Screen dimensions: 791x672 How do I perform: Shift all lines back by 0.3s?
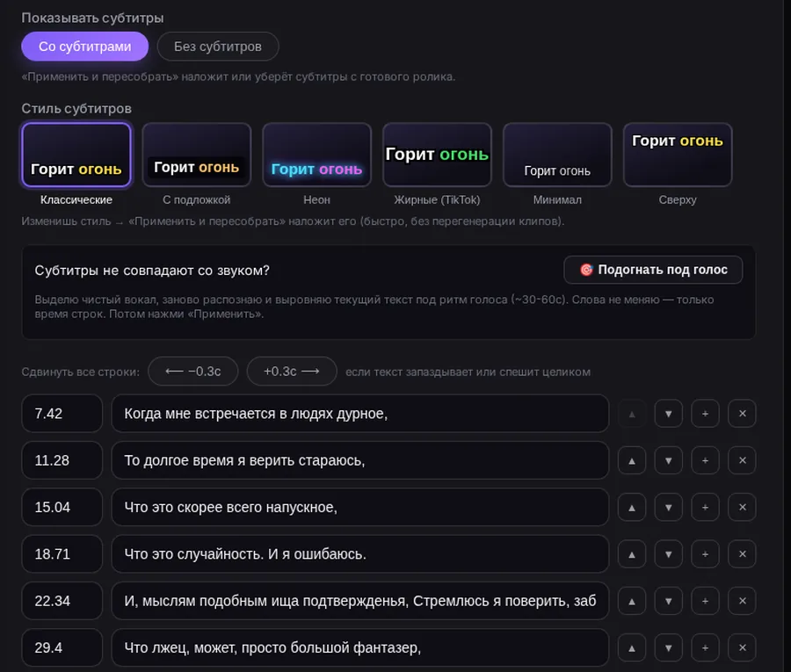(193, 372)
